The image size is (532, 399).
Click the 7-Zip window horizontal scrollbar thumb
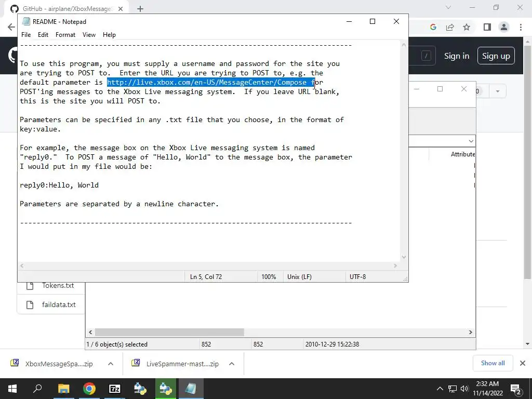point(169,332)
